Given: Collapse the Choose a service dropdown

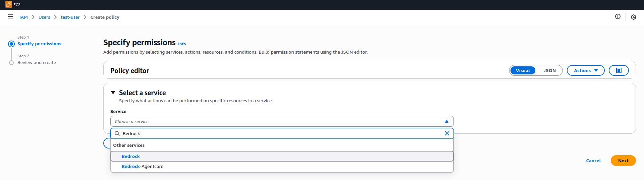Looking at the screenshot, I should tap(446, 121).
